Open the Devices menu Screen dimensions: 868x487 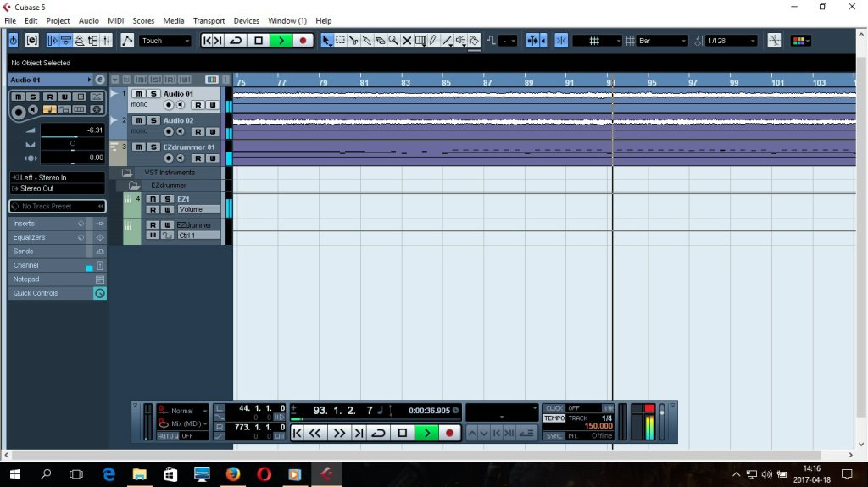click(x=247, y=20)
